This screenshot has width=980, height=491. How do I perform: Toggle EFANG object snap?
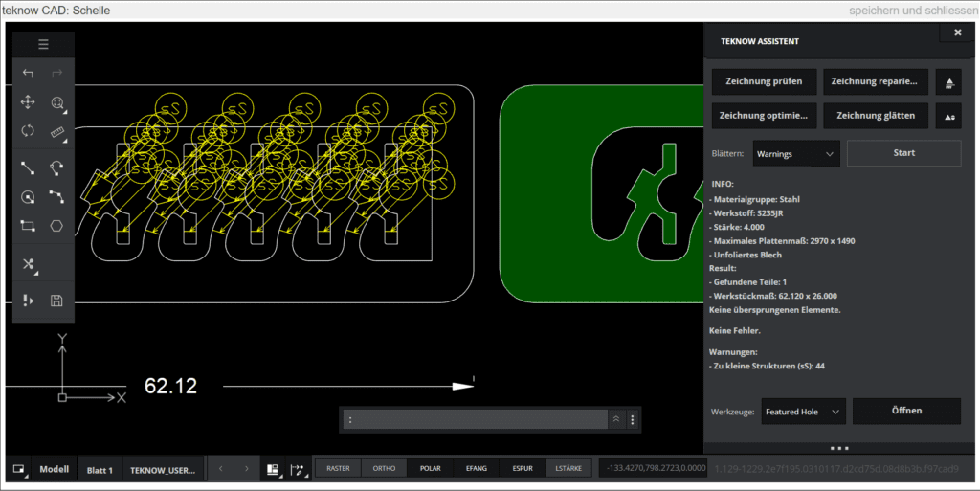coord(477,468)
